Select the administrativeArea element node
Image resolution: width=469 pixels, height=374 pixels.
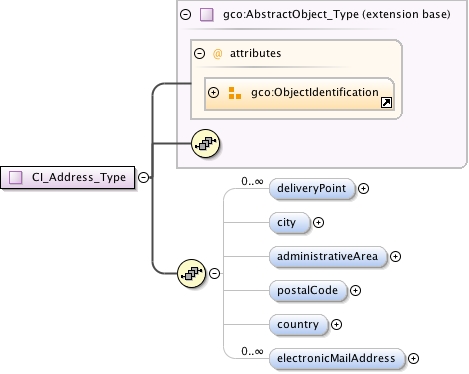point(328,257)
